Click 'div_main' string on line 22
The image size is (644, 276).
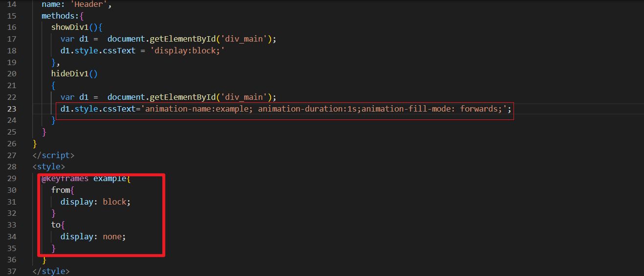(249, 97)
